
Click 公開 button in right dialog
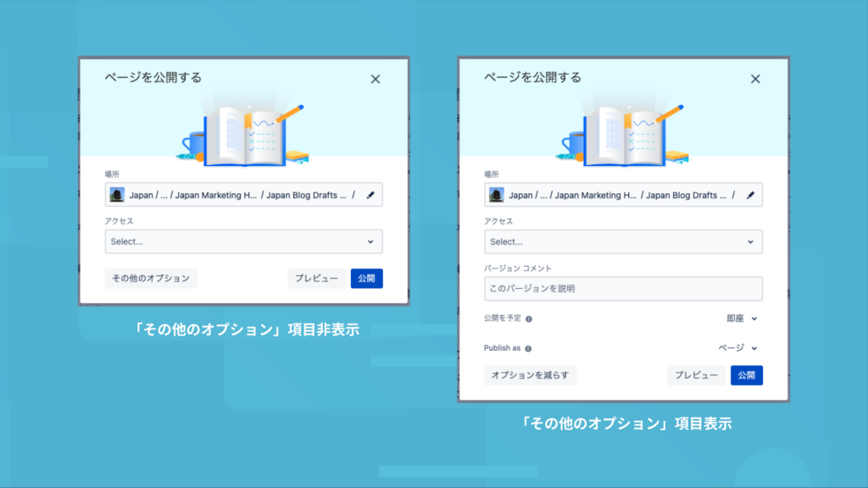[746, 375]
